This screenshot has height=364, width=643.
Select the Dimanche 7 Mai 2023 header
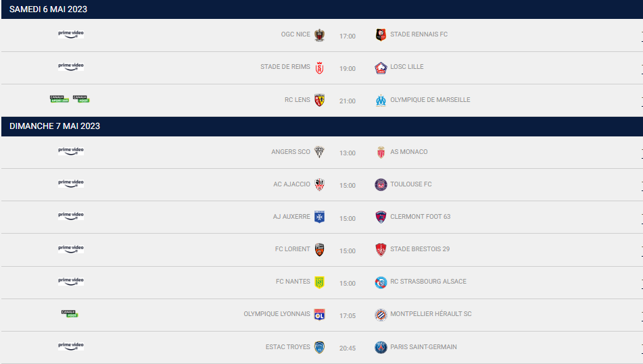55,126
